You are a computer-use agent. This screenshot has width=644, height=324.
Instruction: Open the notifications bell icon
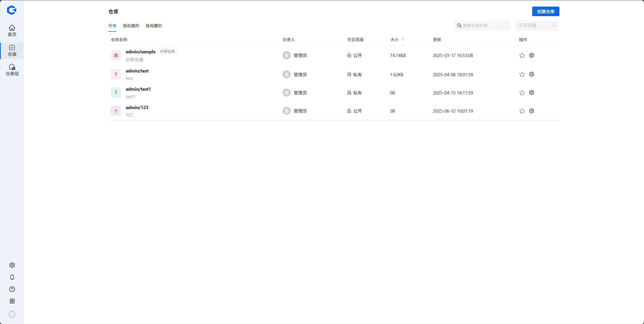(x=12, y=277)
